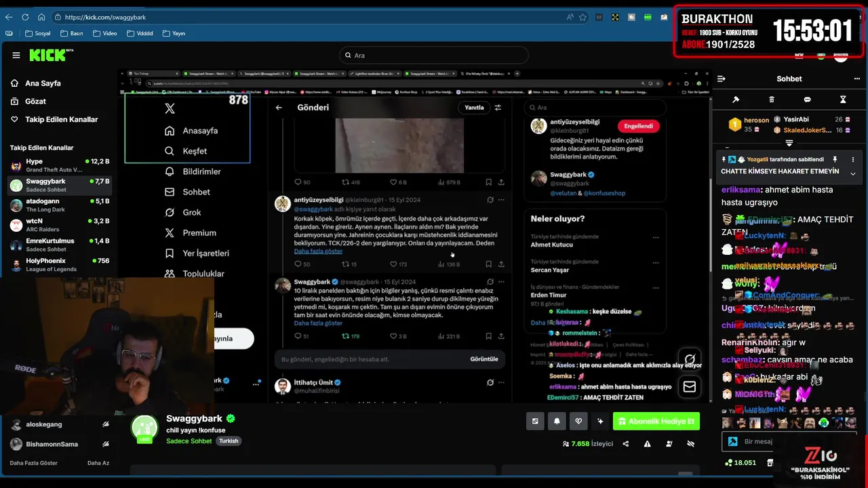Click the browser home icon
Screen dimensions: 868x488
(x=41, y=17)
